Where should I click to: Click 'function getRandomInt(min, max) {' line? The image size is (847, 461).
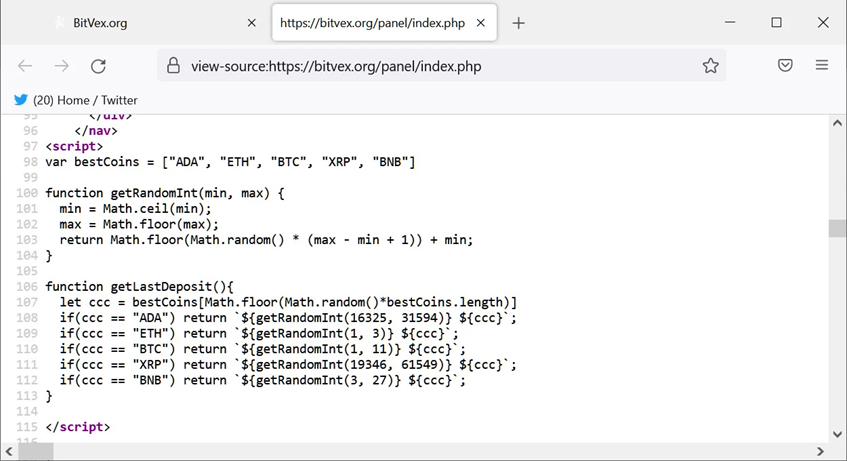pyautogui.click(x=165, y=193)
